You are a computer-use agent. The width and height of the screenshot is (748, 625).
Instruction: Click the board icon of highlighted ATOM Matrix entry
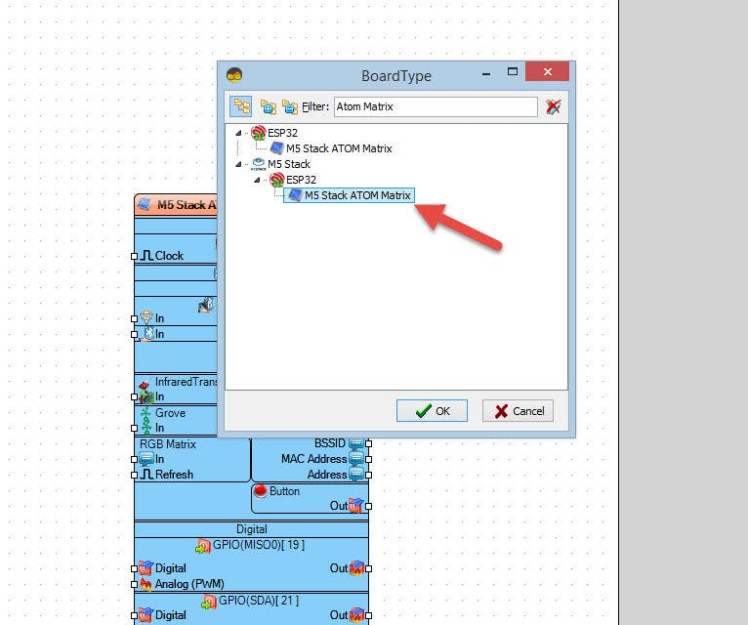click(295, 195)
